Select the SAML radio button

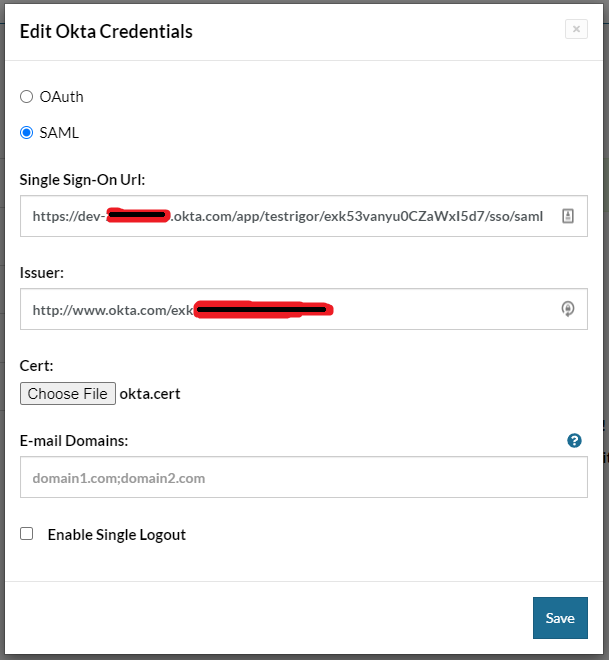tap(27, 133)
